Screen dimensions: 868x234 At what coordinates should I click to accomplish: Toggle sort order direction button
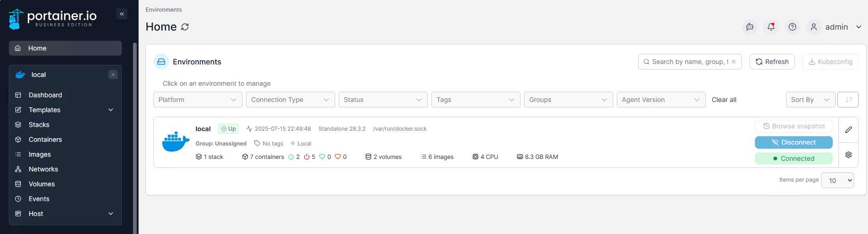[848, 100]
